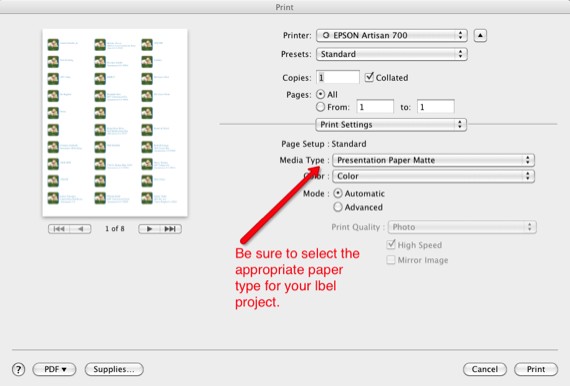Open the PDF menu button
570x386 pixels.
pos(55,369)
